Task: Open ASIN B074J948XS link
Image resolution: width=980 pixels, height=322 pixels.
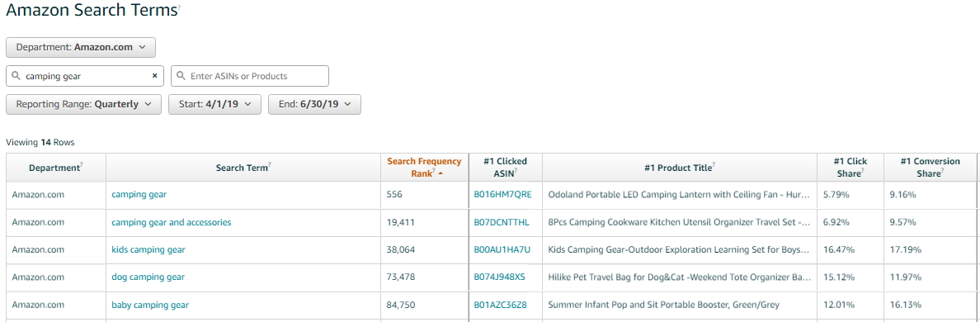Action: [499, 277]
